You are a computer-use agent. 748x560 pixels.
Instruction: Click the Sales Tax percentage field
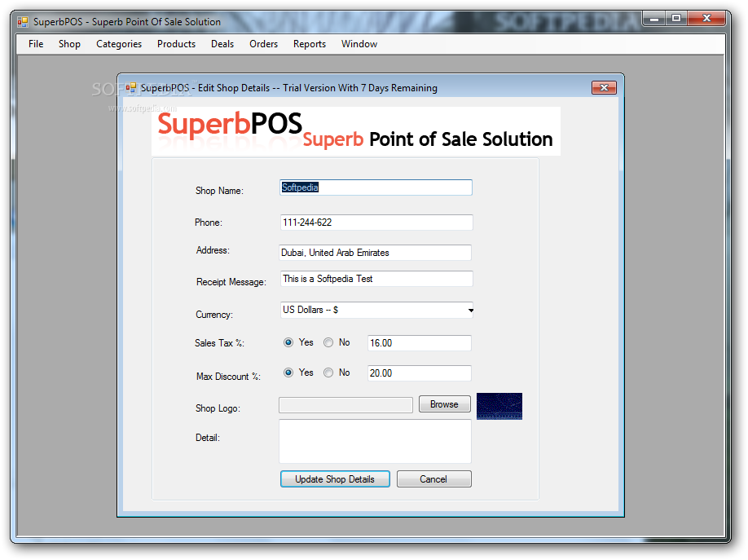tap(420, 343)
